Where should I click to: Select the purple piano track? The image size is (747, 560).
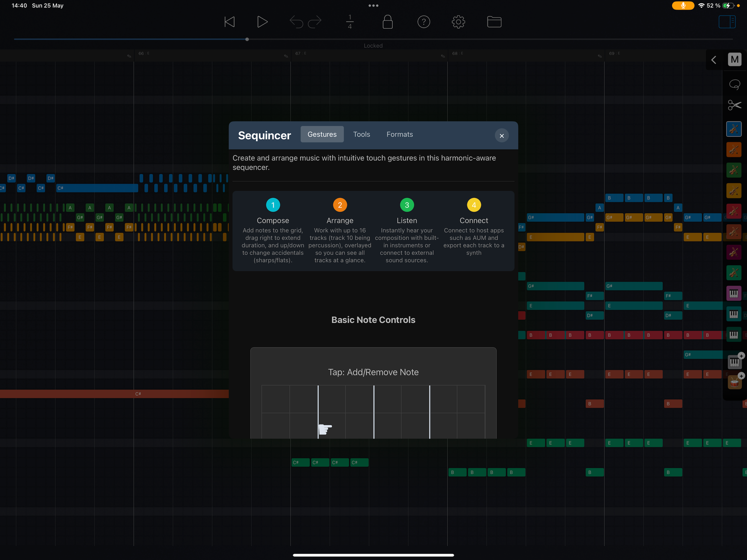click(734, 293)
